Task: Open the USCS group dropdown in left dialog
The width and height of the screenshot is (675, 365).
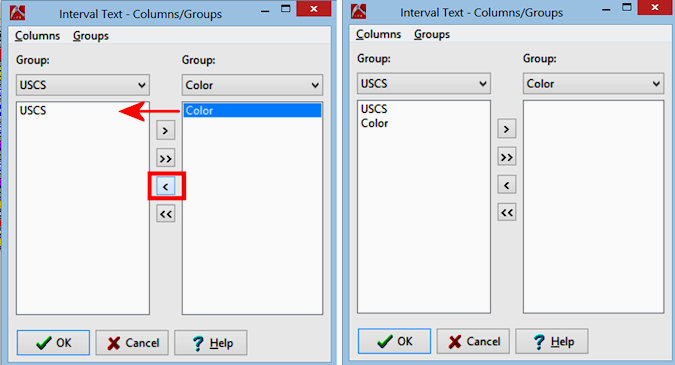Action: point(83,85)
